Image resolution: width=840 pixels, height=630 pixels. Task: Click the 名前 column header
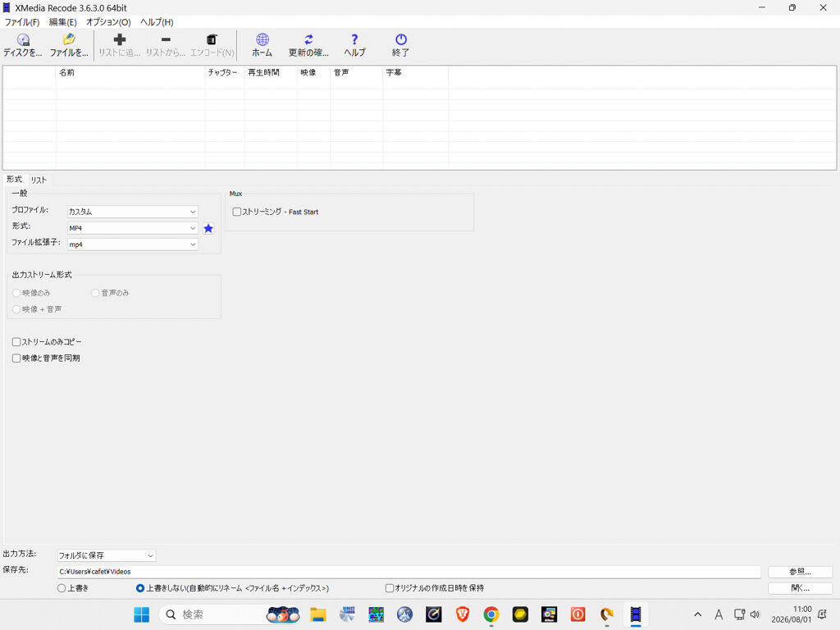pyautogui.click(x=130, y=73)
